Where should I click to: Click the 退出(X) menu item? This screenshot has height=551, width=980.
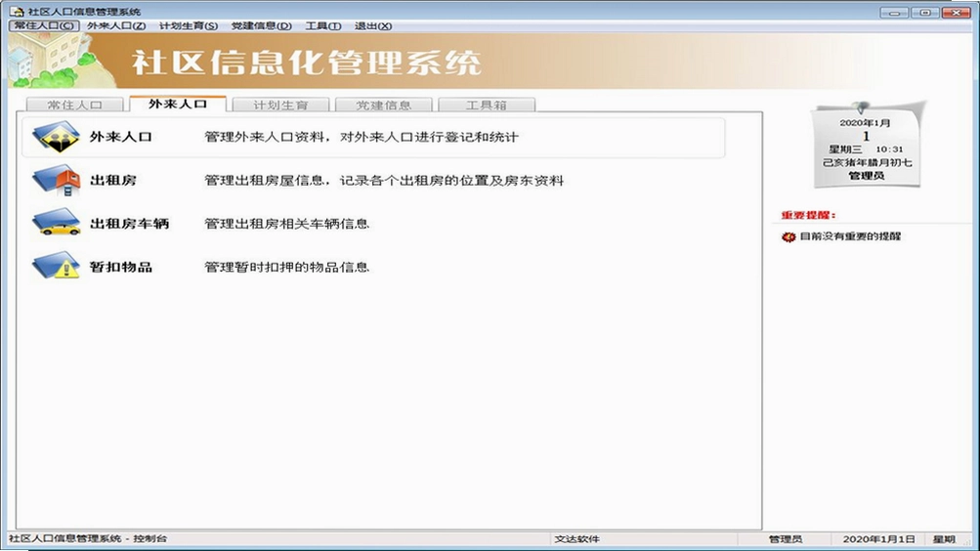(373, 25)
